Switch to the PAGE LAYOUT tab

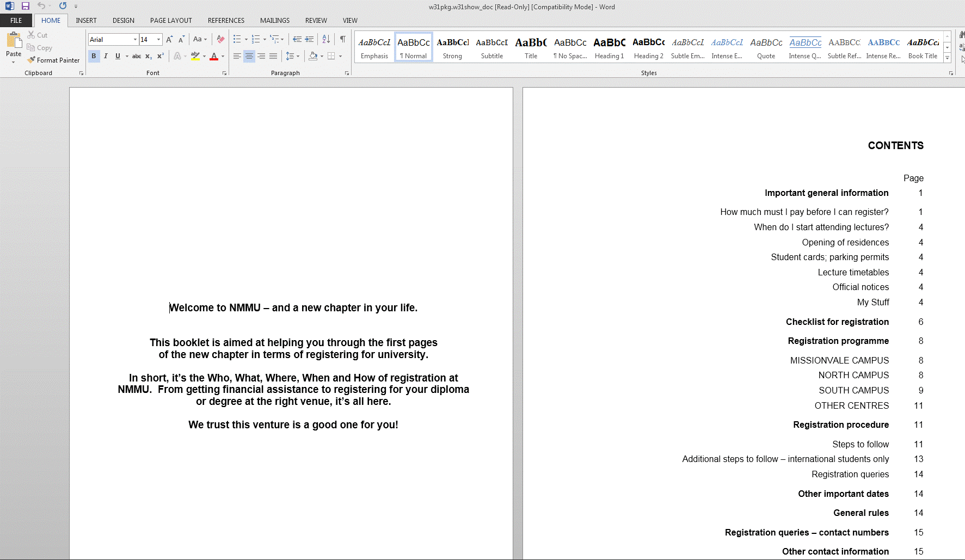[x=171, y=21]
